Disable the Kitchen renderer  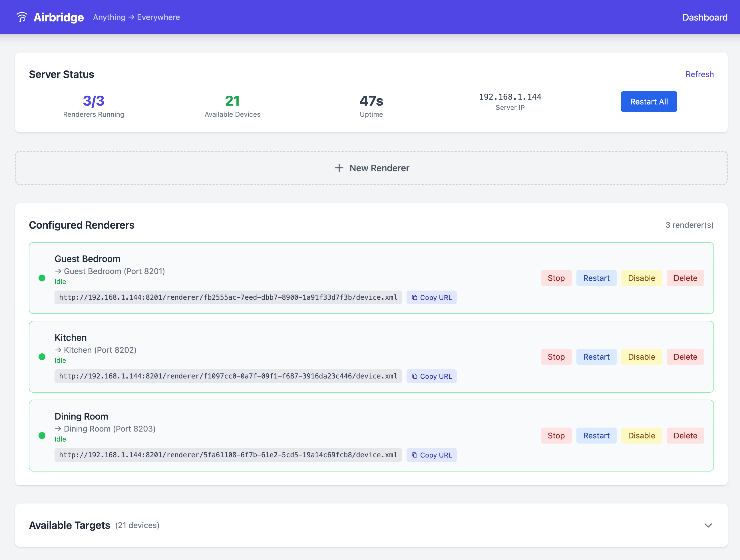pyautogui.click(x=641, y=356)
